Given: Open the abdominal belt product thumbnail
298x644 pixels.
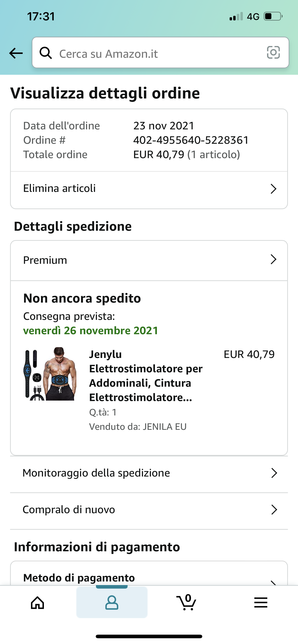Looking at the screenshot, I should tap(50, 374).
